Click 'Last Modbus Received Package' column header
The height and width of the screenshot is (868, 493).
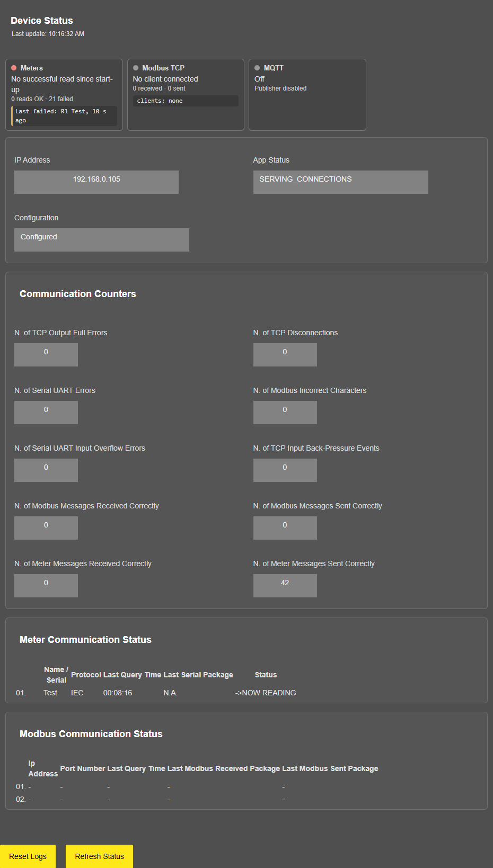pyautogui.click(x=224, y=768)
